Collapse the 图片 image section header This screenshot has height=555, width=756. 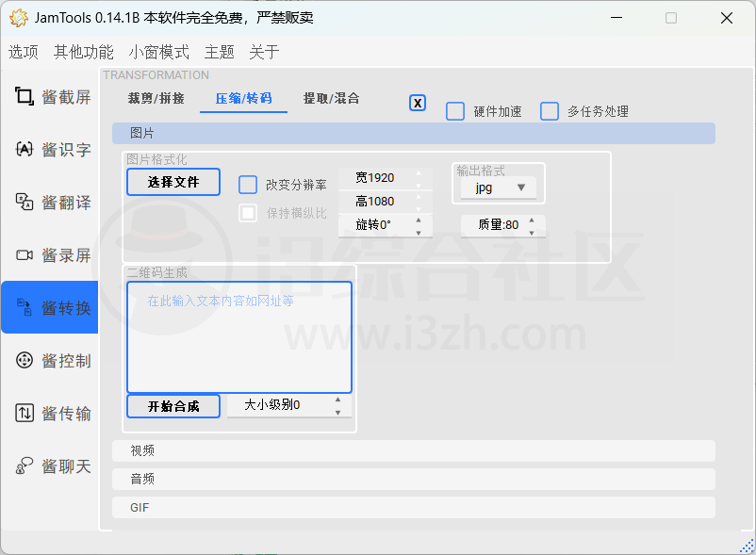(x=414, y=134)
